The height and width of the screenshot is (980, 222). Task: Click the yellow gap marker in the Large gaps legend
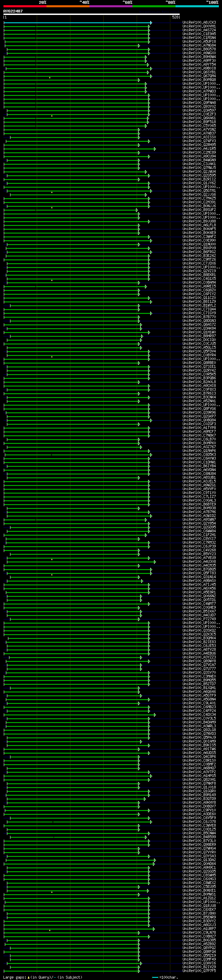pyautogui.click(x=28, y=977)
